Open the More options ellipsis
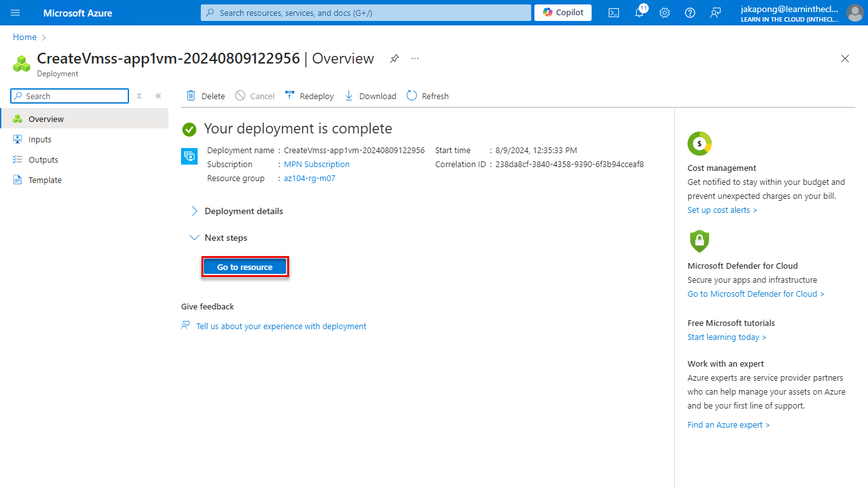868x488 pixels. [x=415, y=58]
